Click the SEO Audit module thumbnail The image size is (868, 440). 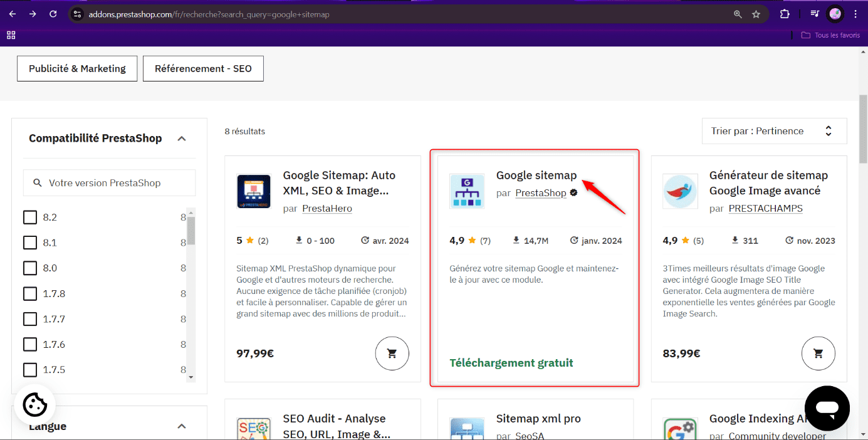coord(254,429)
